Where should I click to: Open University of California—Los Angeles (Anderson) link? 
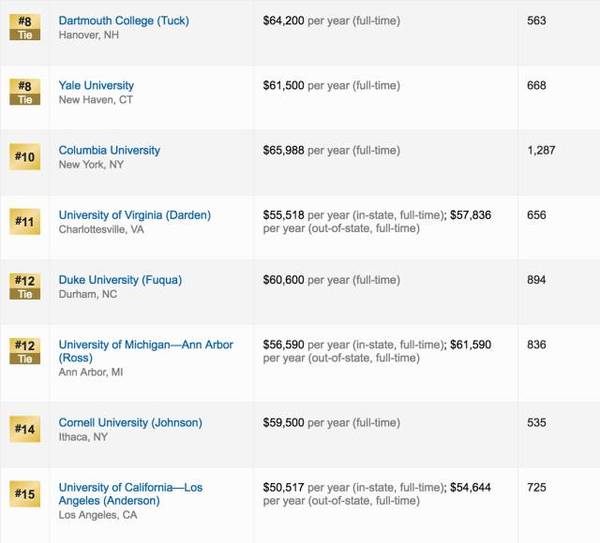coord(130,488)
